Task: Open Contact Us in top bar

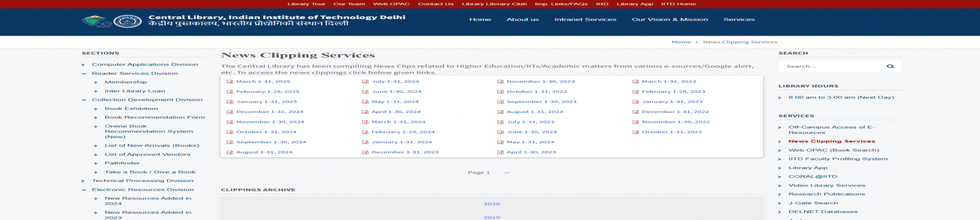Action: [436, 4]
